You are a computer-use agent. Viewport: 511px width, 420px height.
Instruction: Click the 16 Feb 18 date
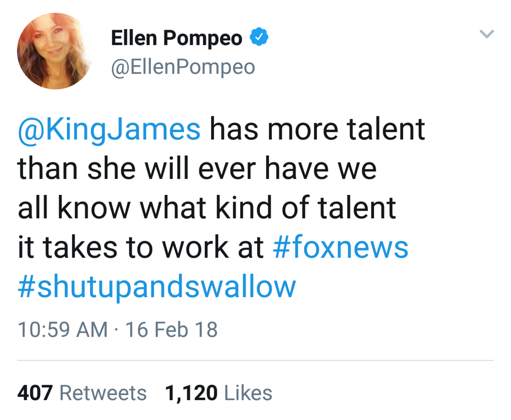pos(171,330)
